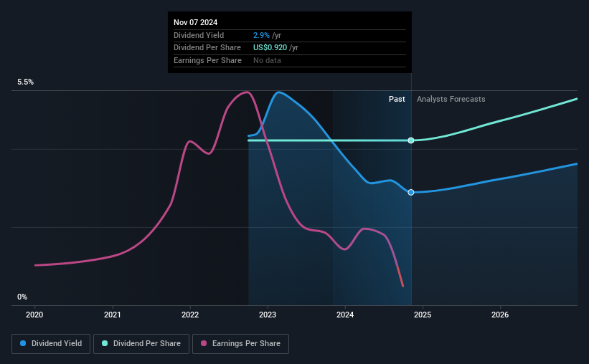Click the Nov 07 2024 tooltip date
This screenshot has height=364, width=589.
click(195, 22)
